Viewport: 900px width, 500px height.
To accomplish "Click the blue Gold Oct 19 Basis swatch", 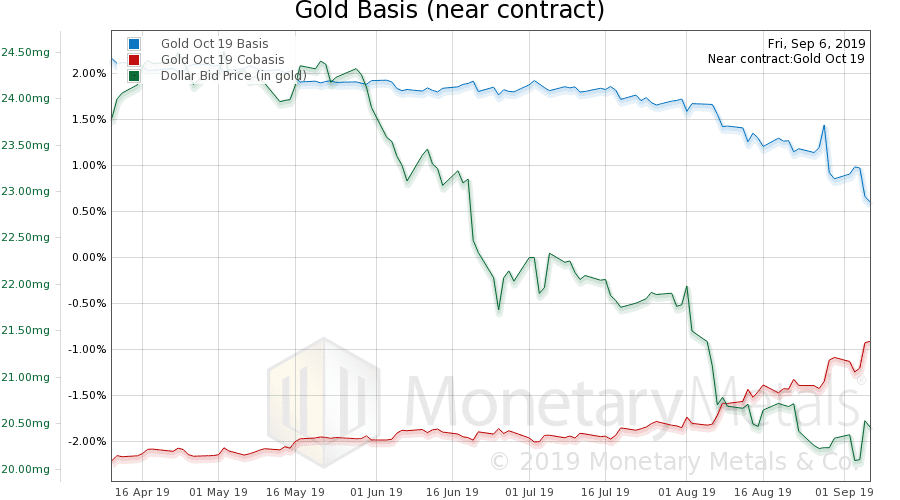I will (x=134, y=44).
